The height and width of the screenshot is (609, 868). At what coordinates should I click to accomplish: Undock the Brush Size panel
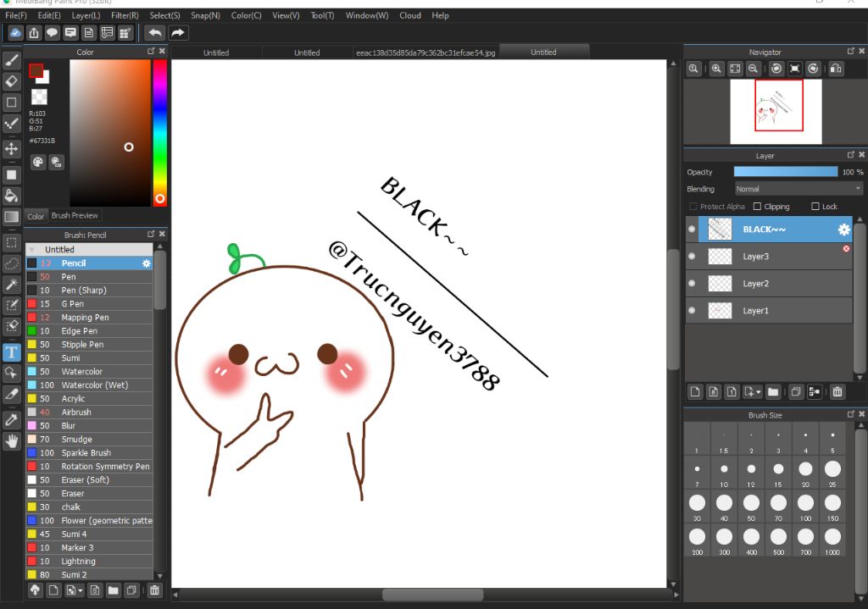(x=851, y=414)
